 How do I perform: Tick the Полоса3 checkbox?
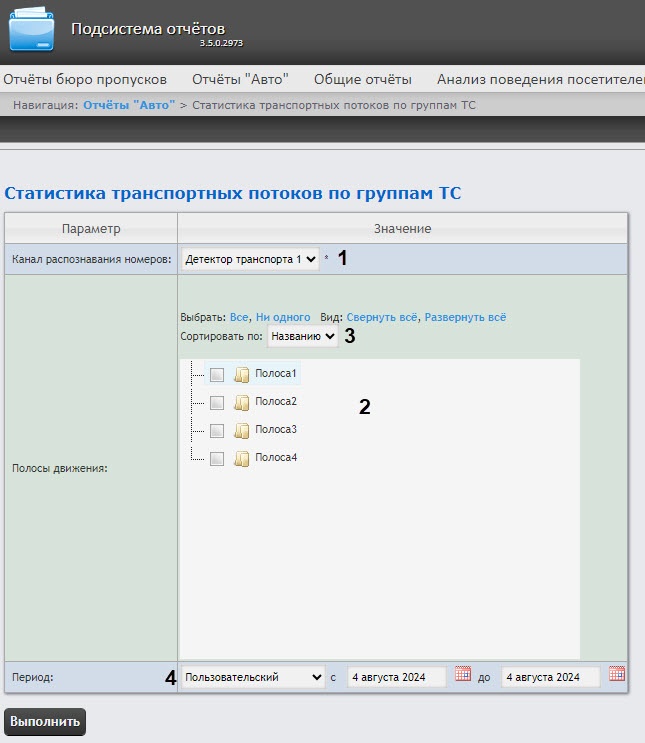pyautogui.click(x=217, y=430)
